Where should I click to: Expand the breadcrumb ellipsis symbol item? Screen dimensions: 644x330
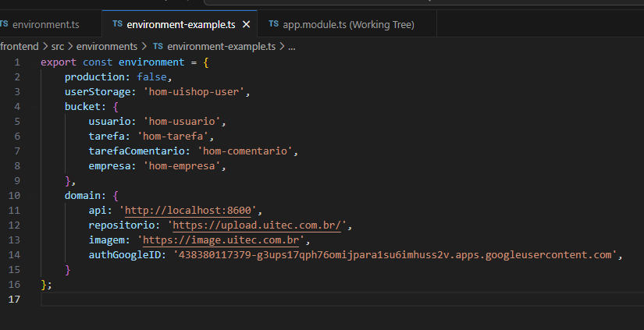(291, 47)
